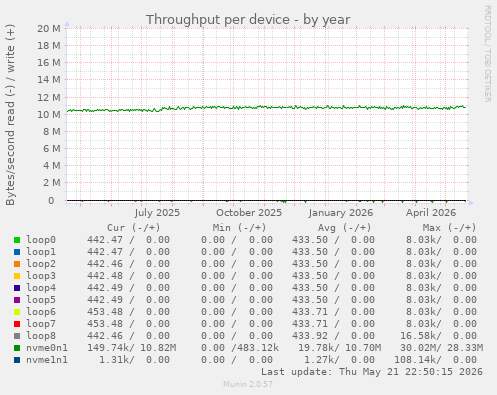Click the 'Max (-/+)' column header

click(450, 228)
